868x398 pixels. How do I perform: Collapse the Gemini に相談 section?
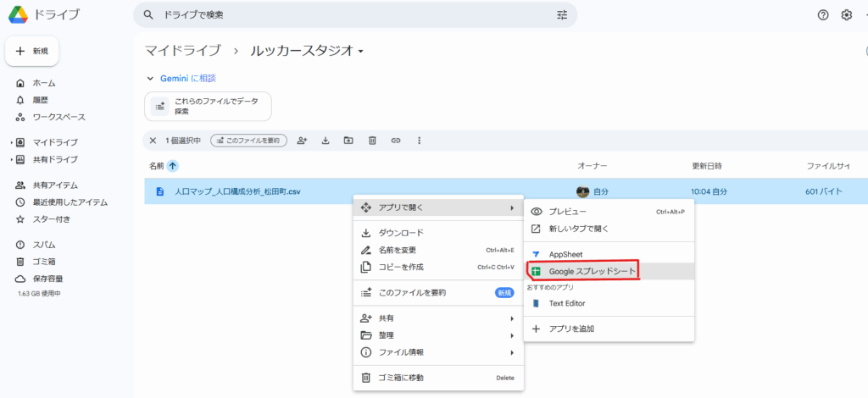tap(151, 78)
